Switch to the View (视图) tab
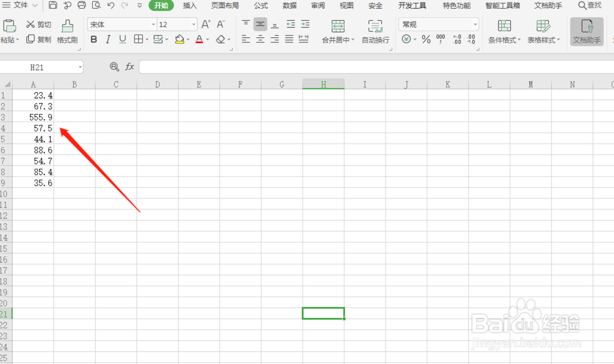Screen dimensions: 614x364 point(346,6)
